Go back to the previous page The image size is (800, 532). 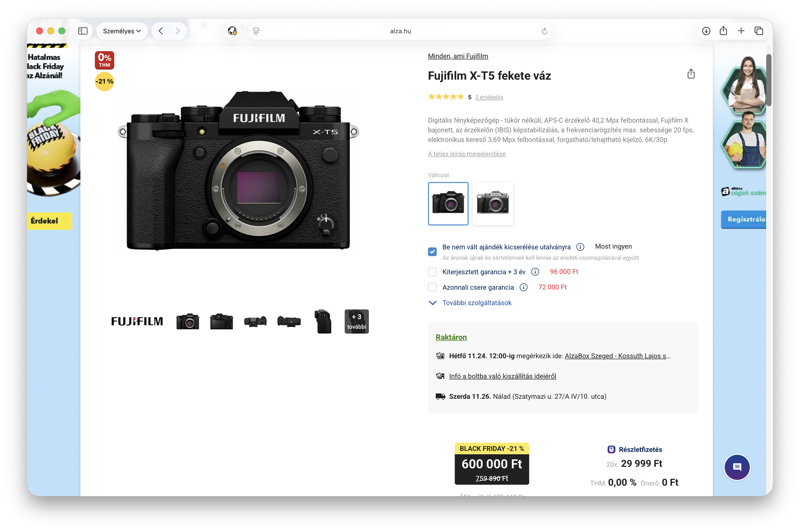[161, 31]
